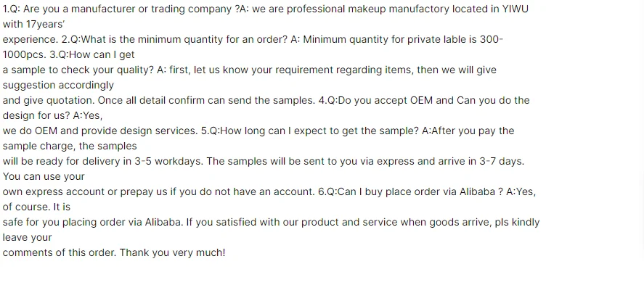
Task: Click the line "You can use your"
Action: point(44,177)
